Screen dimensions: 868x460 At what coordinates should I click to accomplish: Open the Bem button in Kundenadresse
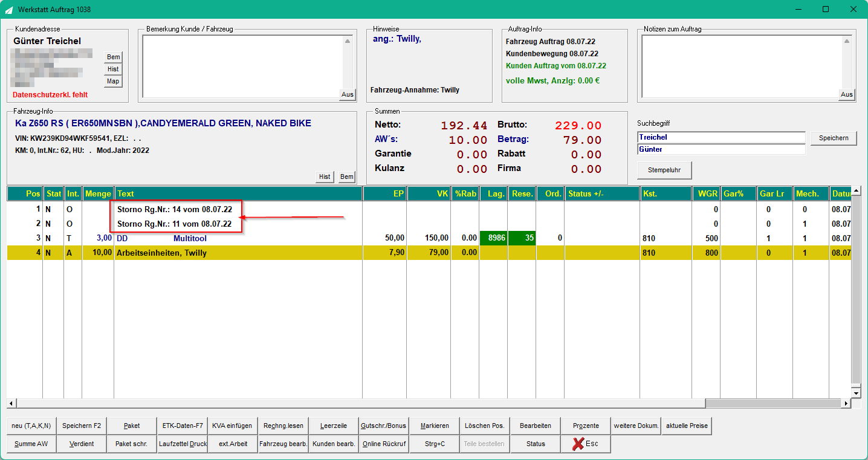113,57
